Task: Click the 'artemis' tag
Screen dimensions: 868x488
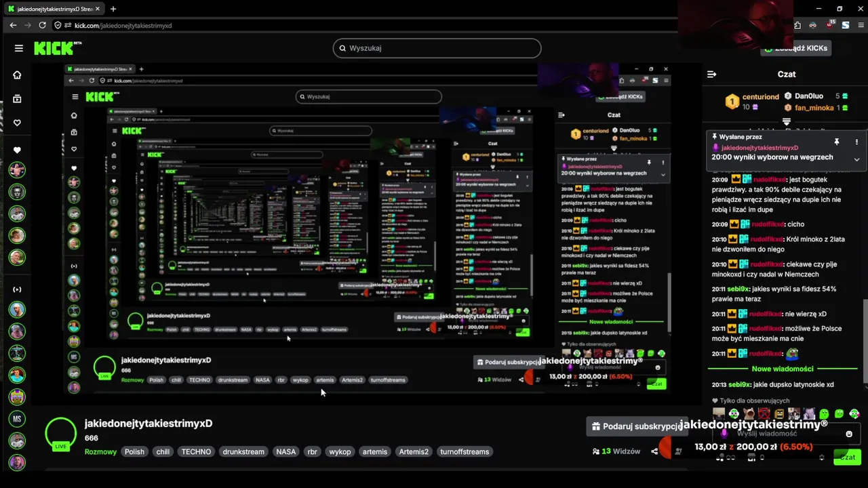Action: [x=375, y=451]
